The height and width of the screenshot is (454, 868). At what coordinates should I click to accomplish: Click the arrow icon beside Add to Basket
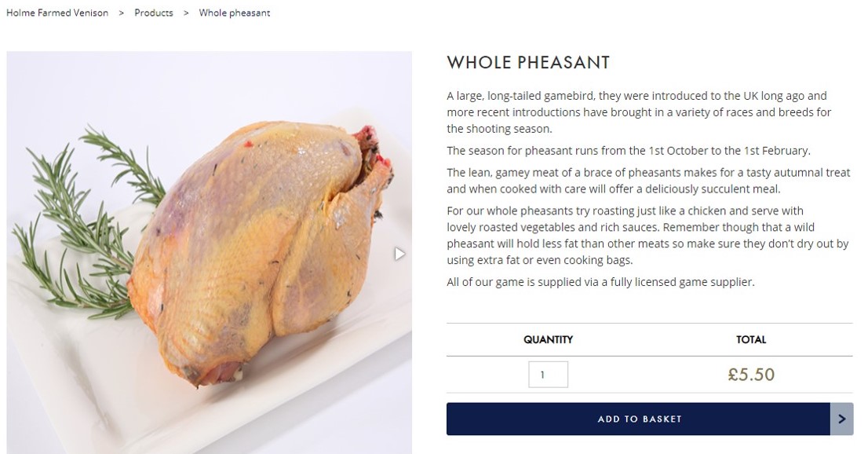(x=841, y=419)
